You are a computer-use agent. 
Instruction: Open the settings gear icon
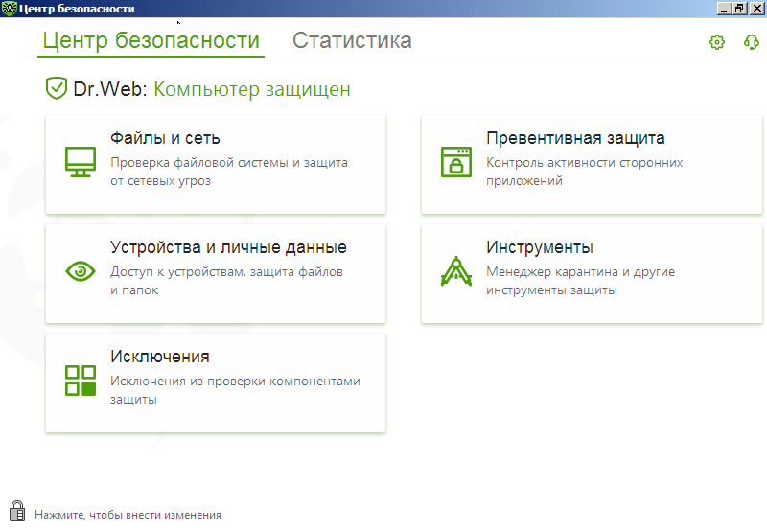pos(716,42)
